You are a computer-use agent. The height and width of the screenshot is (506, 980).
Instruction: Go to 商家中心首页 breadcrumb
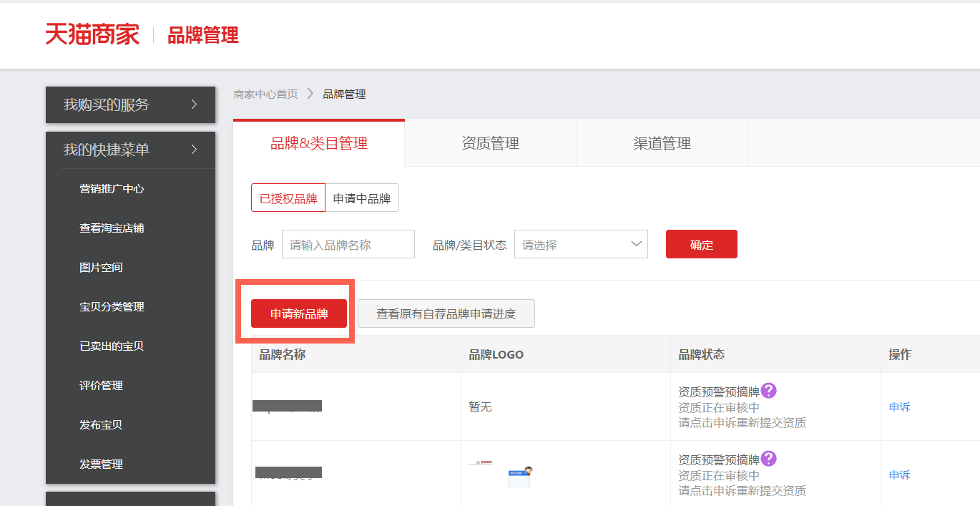pos(265,94)
